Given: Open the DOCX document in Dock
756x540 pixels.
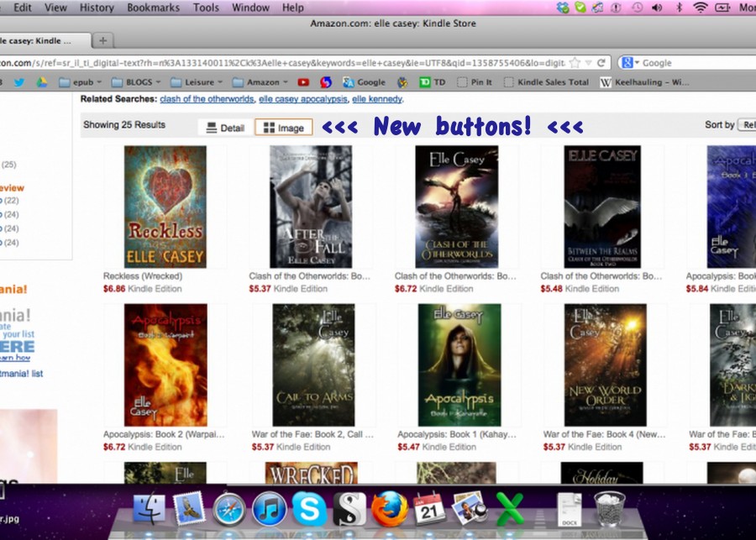Looking at the screenshot, I should click(570, 509).
